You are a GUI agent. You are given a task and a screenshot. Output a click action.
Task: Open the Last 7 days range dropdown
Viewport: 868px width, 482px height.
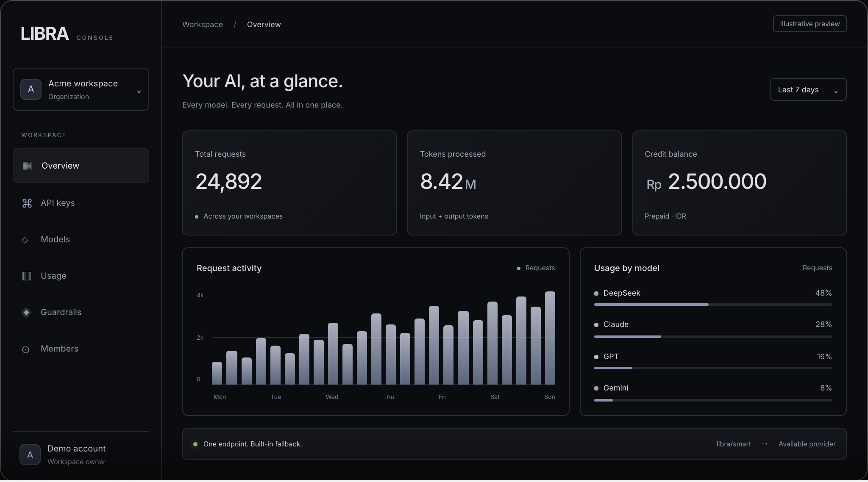808,89
